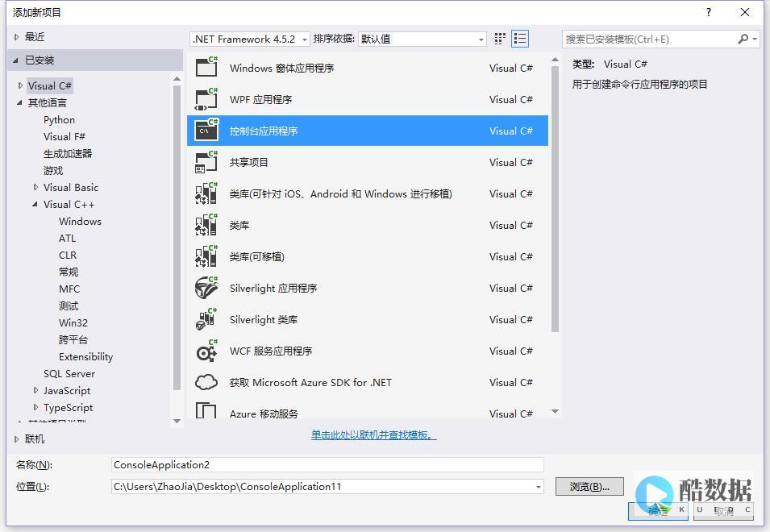Click the Silverlight 应用程序 icon
Image resolution: width=770 pixels, height=532 pixels.
(206, 287)
